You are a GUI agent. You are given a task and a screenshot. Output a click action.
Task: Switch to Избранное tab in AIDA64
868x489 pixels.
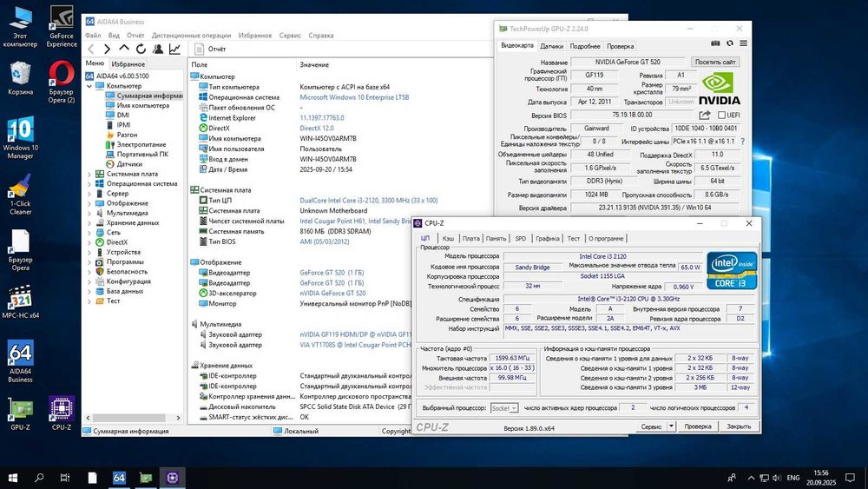[x=128, y=64]
